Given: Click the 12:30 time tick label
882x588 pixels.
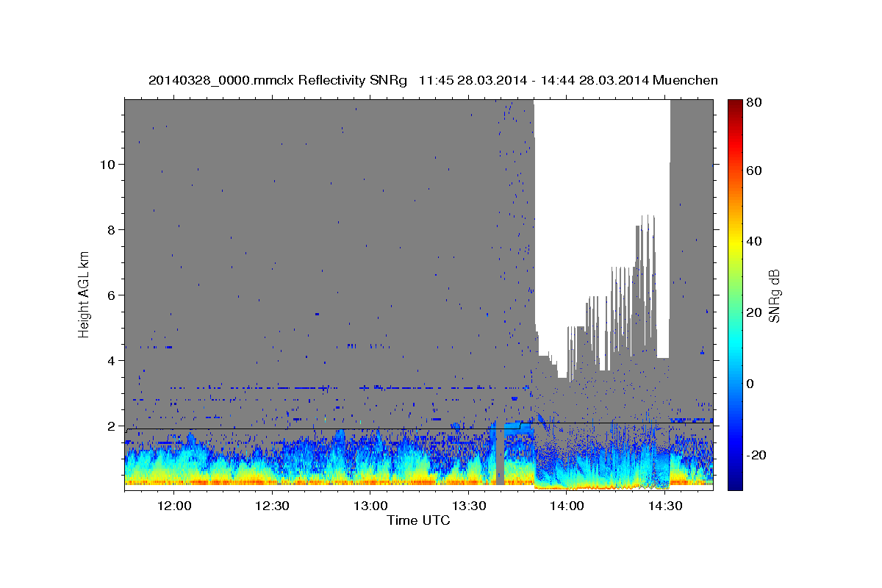Looking at the screenshot, I should [273, 506].
